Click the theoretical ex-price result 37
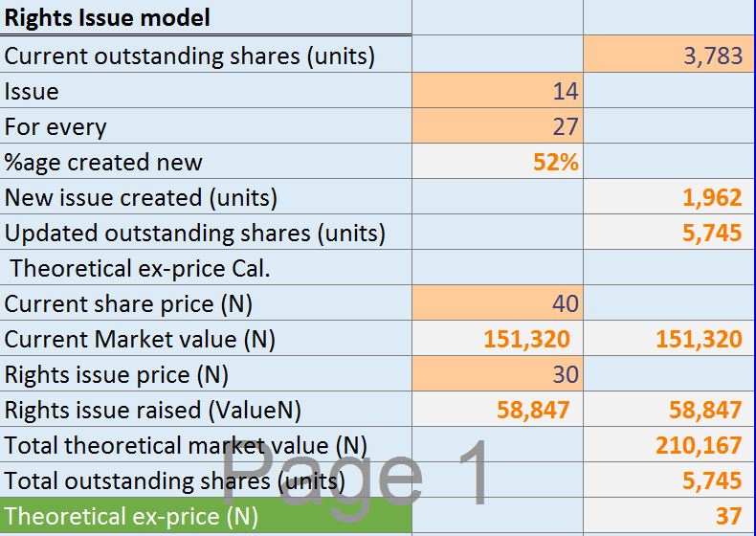 (669, 516)
